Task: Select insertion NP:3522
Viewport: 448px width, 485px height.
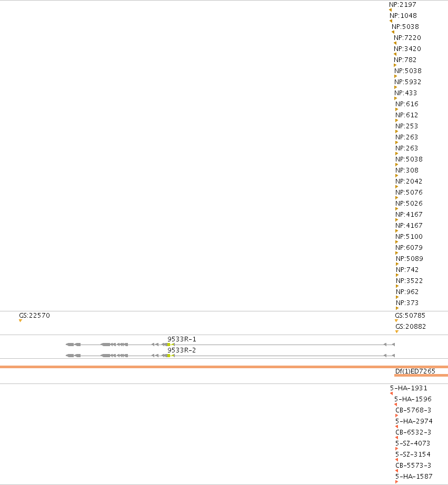Action: point(409,281)
